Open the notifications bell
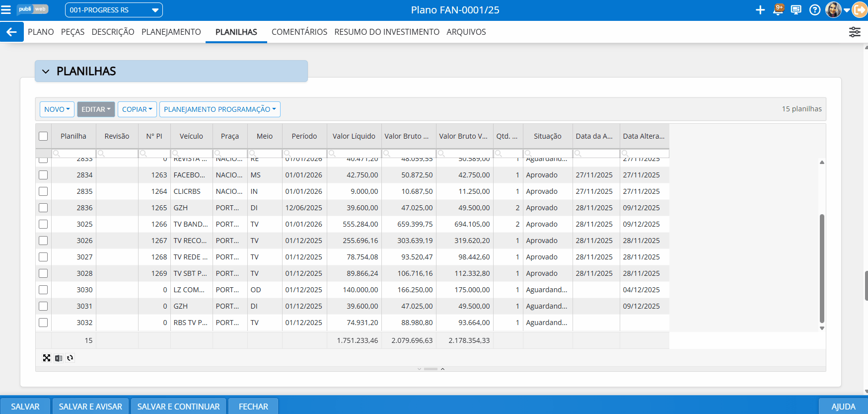This screenshot has height=414, width=868. (x=778, y=10)
